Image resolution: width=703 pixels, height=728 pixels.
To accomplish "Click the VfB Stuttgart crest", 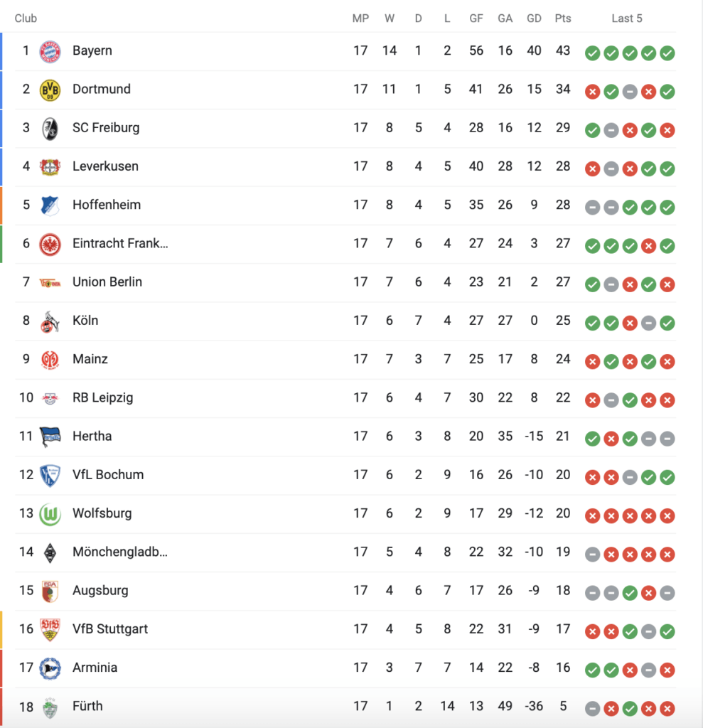I will 50,629.
